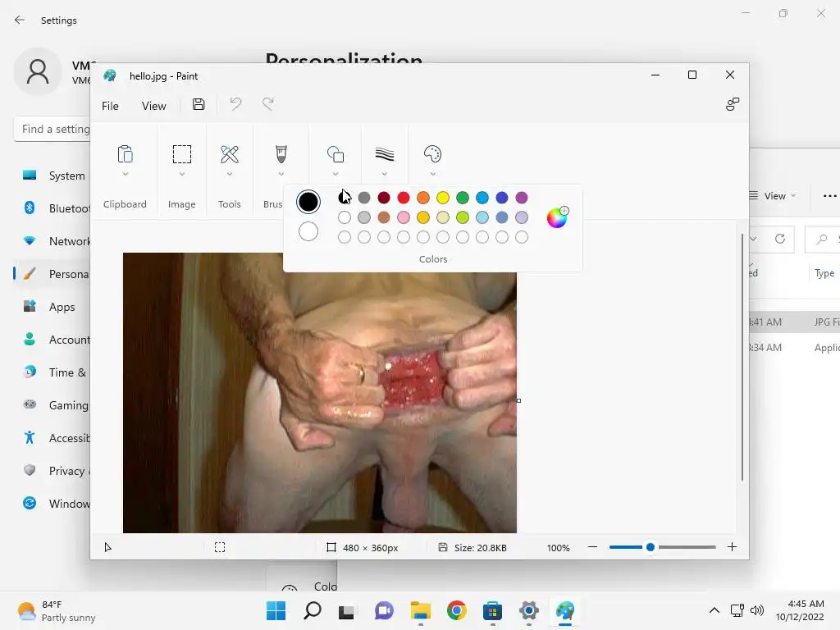This screenshot has height=630, width=840.
Task: Click Paint's vertical scrollbar
Action: pos(742,358)
